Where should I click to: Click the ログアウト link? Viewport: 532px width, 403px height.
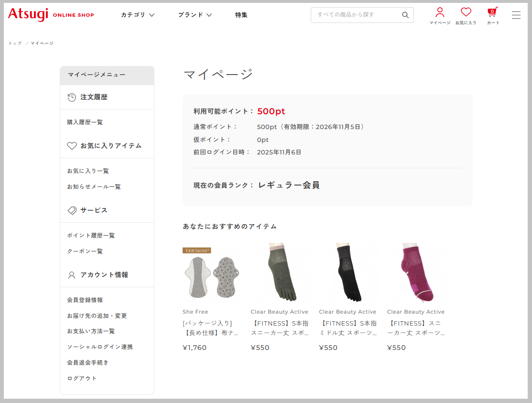pos(81,378)
